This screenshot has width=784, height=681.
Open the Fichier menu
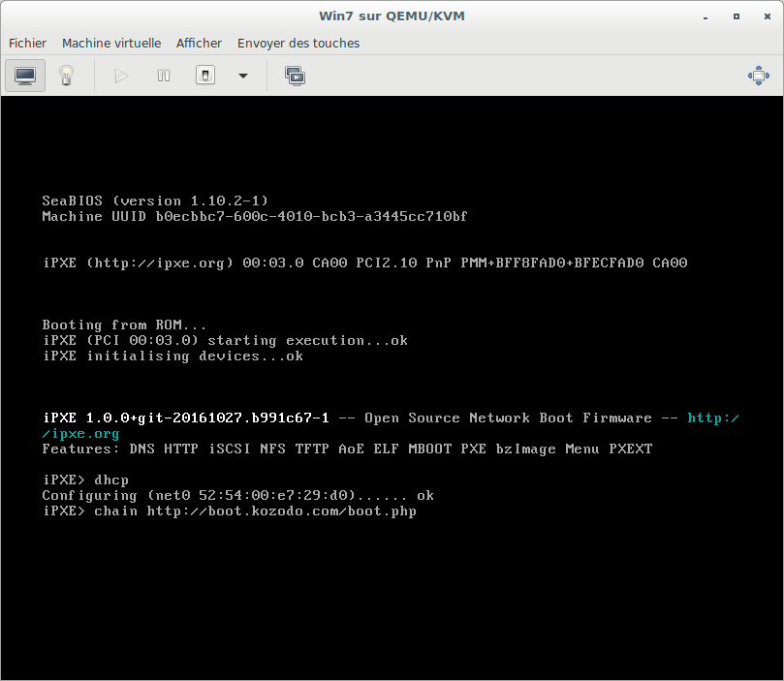coord(27,43)
